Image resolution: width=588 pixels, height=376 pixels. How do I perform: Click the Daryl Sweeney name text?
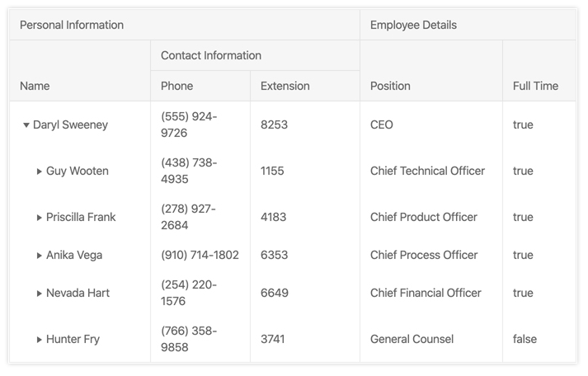70,125
